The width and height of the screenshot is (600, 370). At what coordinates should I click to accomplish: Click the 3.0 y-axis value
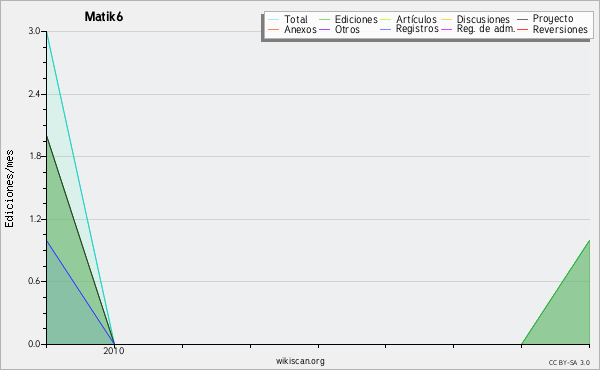tap(34, 31)
